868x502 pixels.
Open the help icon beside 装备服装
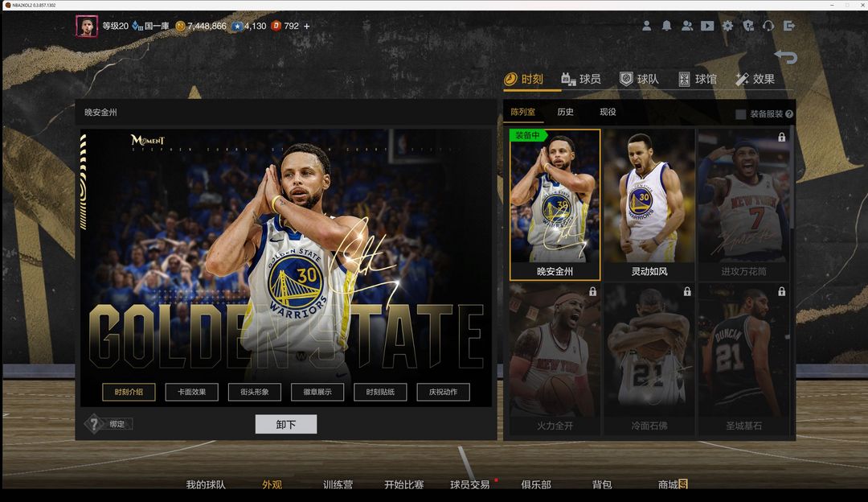tap(789, 114)
